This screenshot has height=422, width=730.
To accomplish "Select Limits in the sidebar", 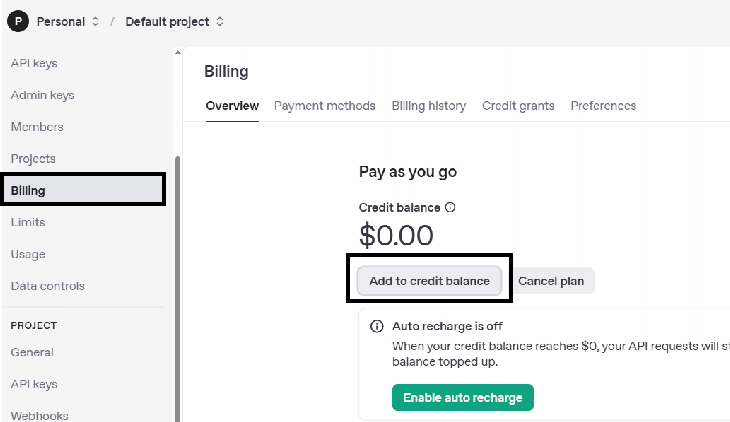I will coord(28,222).
